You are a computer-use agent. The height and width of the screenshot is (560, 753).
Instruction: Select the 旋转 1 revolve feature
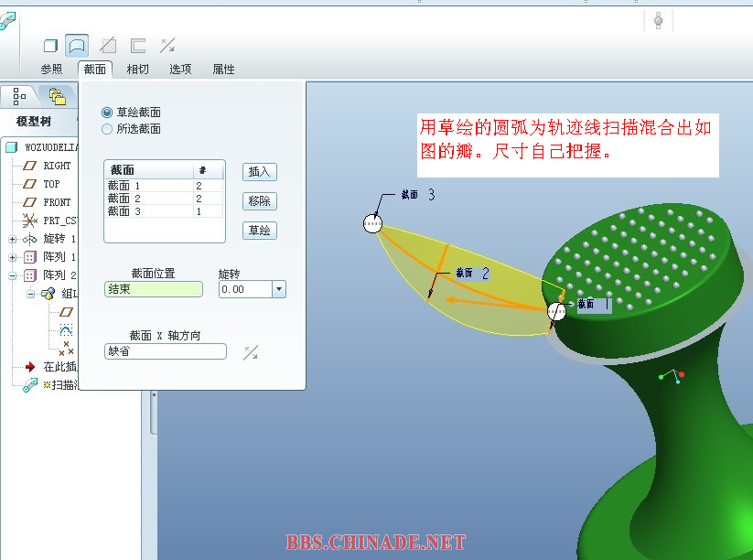click(x=49, y=239)
